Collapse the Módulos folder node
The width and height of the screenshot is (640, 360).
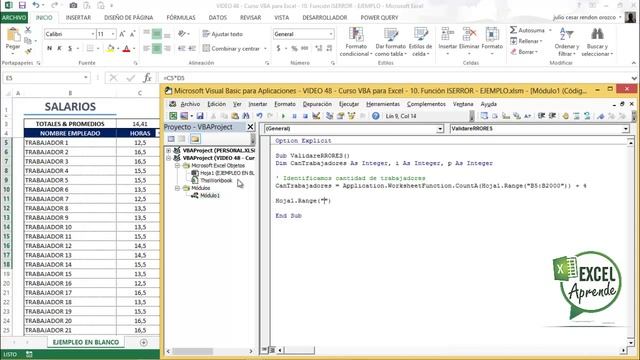pyautogui.click(x=178, y=188)
